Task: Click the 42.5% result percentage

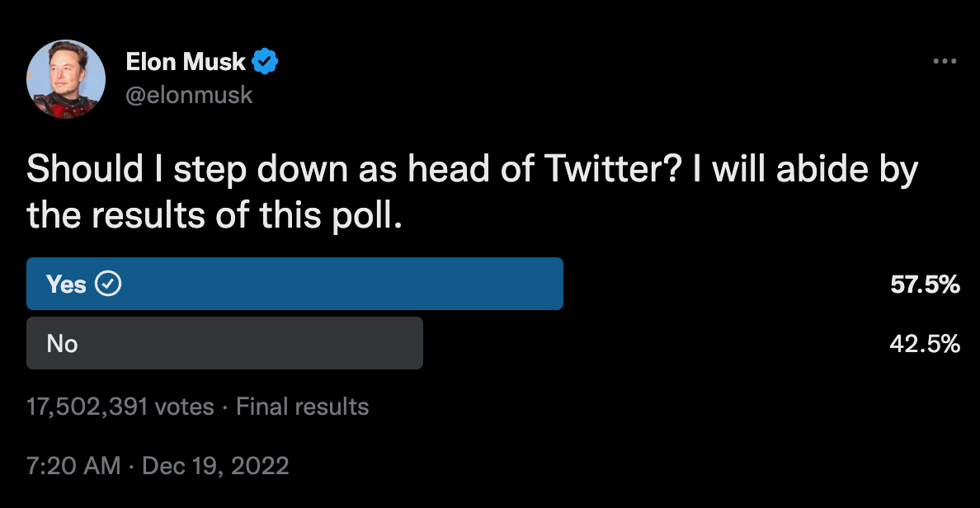Action: click(925, 344)
